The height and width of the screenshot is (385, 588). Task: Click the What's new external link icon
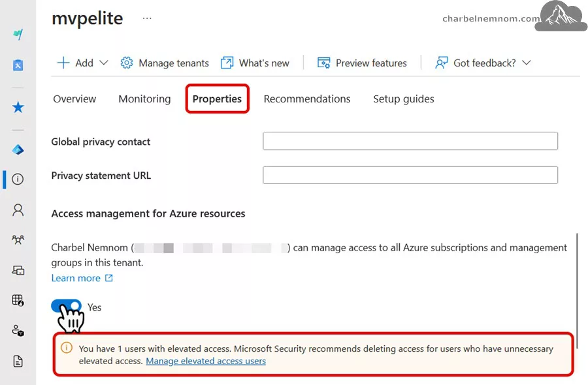[227, 63]
